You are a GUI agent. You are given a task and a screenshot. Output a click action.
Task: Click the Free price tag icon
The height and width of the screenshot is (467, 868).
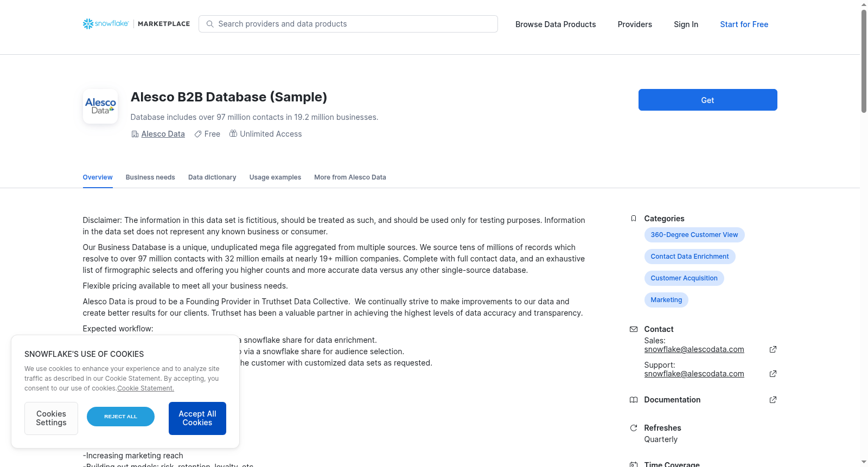point(198,134)
